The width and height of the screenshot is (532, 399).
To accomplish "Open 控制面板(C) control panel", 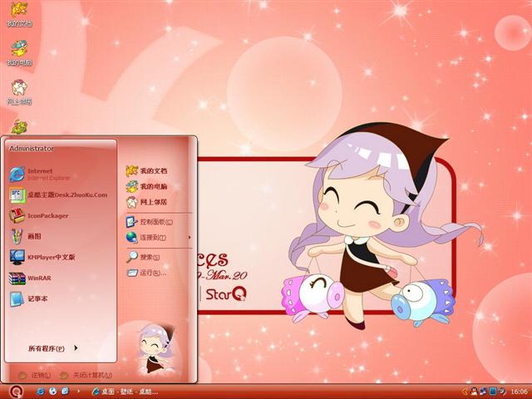I will coord(150,222).
